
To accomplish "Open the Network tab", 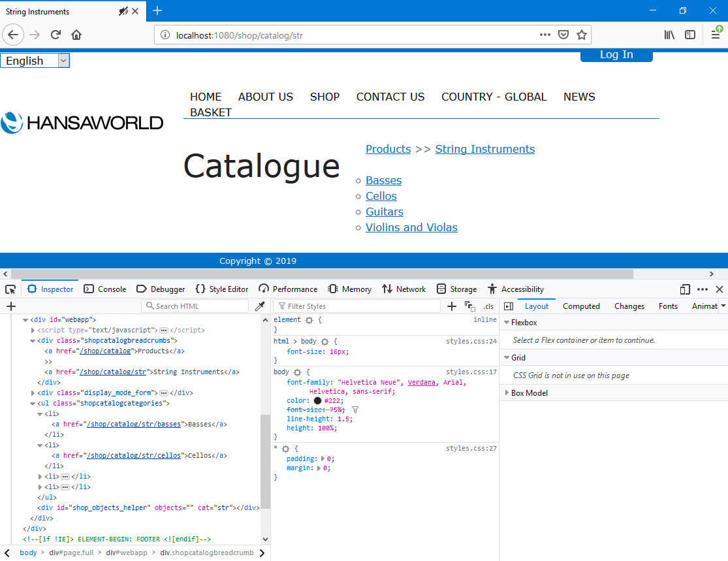I will click(404, 289).
